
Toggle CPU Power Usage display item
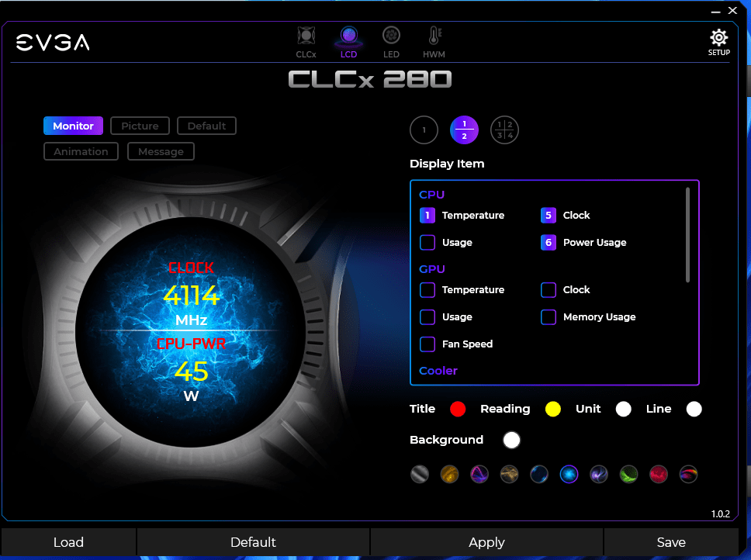[549, 243]
